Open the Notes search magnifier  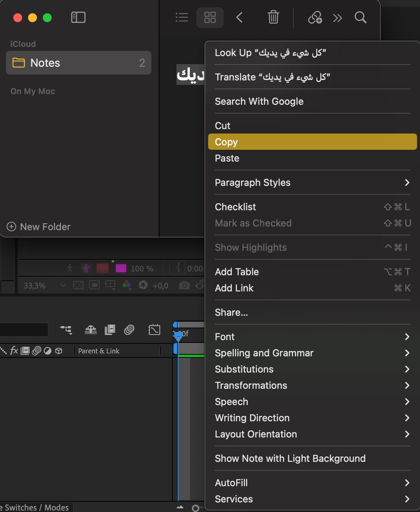tap(360, 17)
